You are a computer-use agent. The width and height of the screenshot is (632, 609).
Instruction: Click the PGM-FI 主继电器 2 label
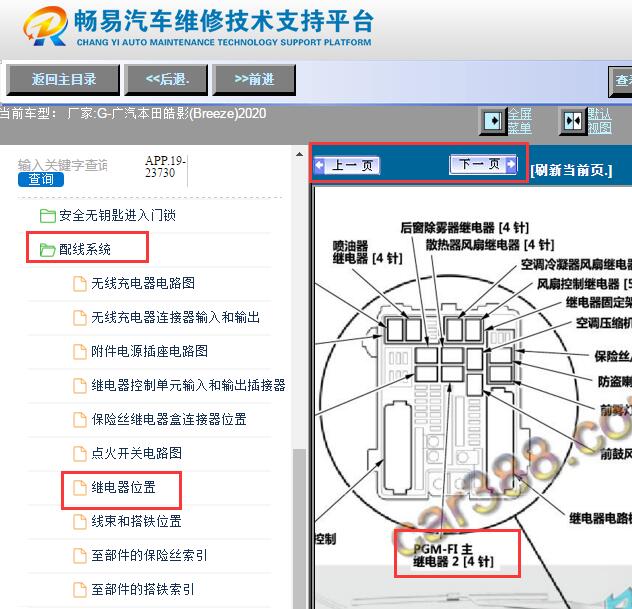453,555
